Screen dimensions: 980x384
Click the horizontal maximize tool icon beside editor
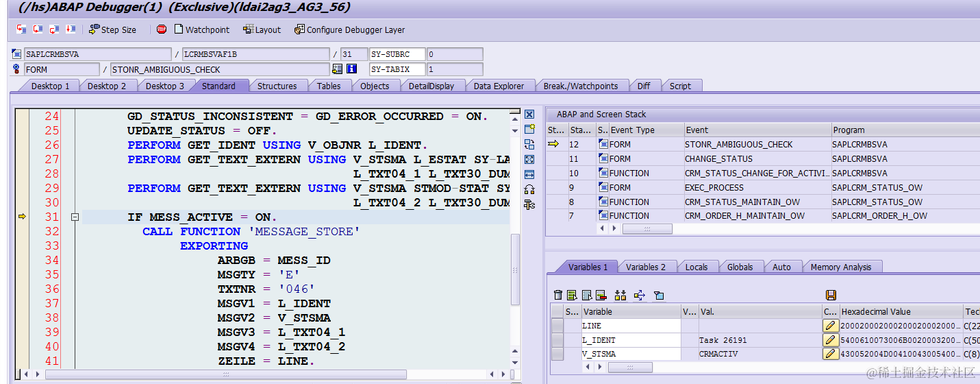click(x=529, y=174)
